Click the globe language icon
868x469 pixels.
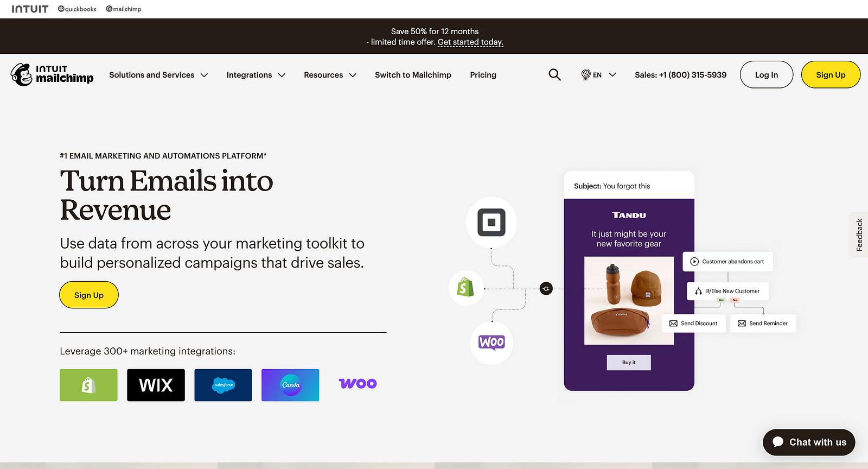coord(586,74)
